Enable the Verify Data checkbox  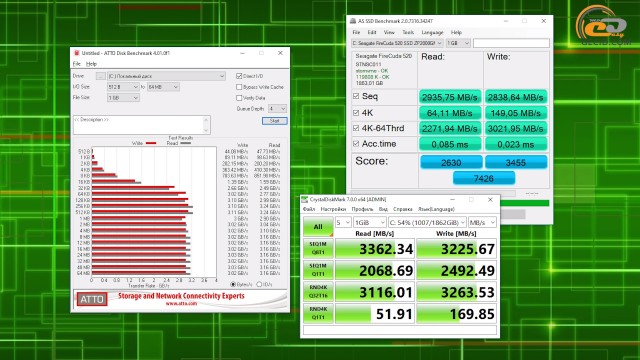pyautogui.click(x=239, y=98)
